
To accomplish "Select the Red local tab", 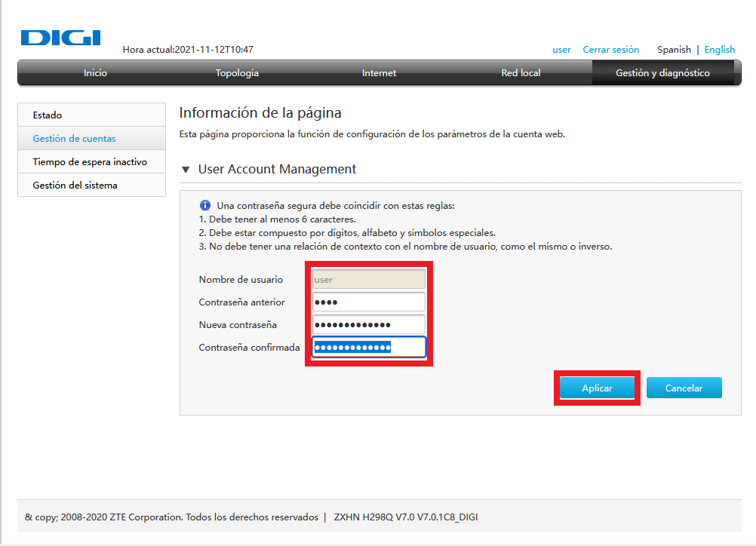I will pos(520,72).
